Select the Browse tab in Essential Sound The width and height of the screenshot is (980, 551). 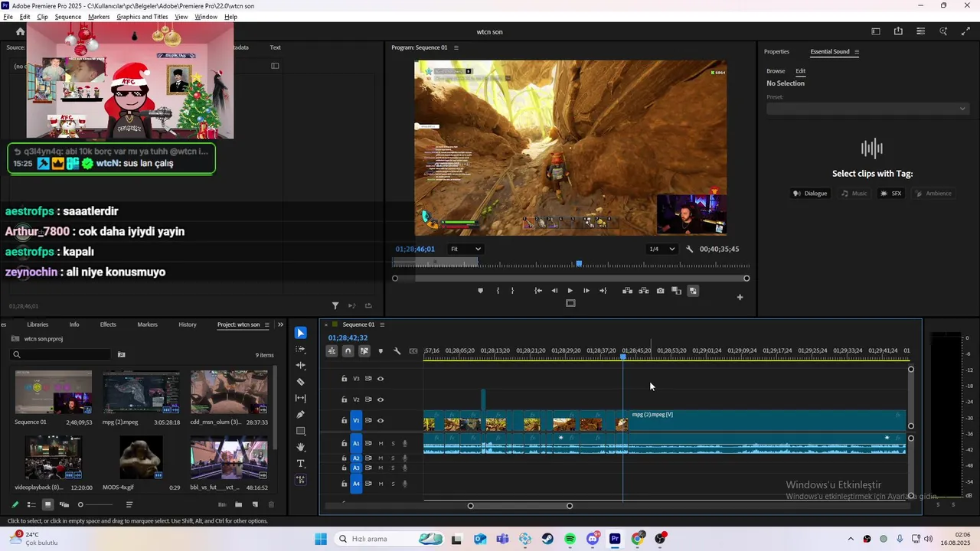click(776, 71)
